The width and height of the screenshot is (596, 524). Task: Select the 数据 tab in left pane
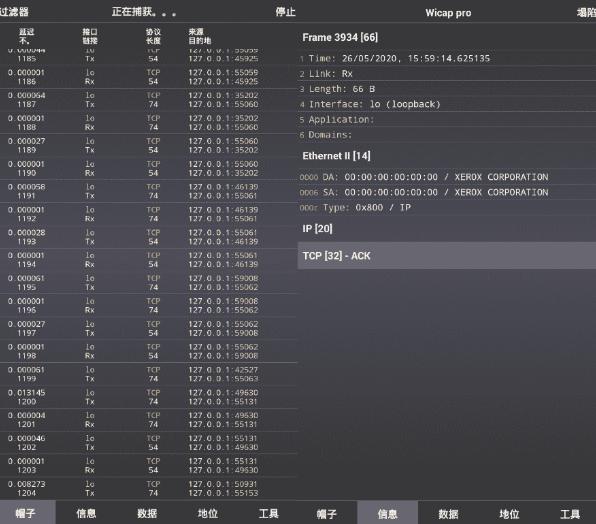pos(147,513)
